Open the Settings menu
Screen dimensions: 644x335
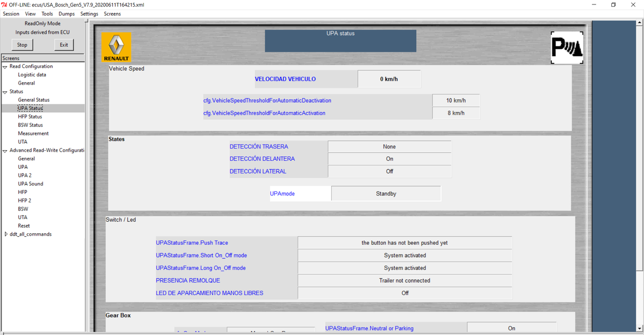click(x=89, y=14)
